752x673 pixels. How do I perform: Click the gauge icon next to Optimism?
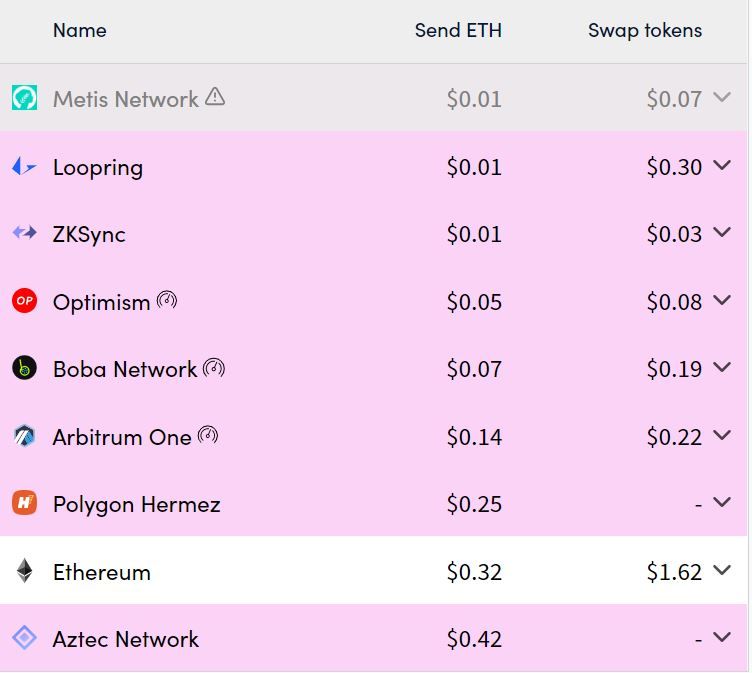tap(167, 300)
